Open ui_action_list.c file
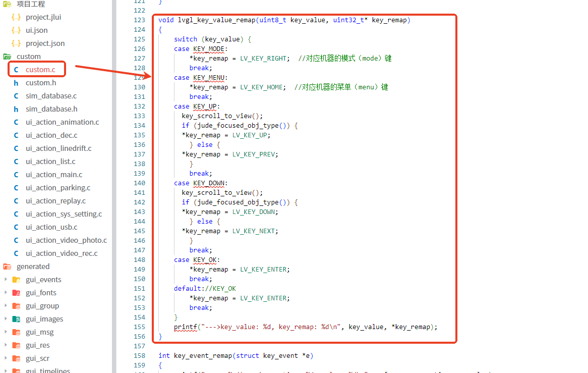Image resolution: width=588 pixels, height=373 pixels. [50, 162]
